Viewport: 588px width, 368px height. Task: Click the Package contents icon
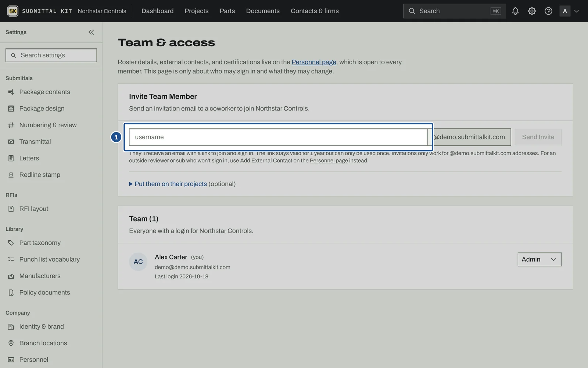point(11,92)
